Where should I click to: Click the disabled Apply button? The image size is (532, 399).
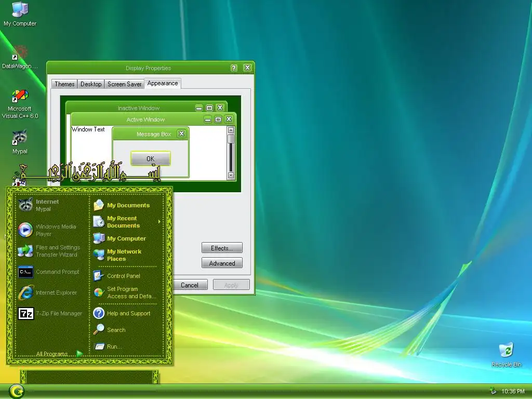tap(231, 285)
